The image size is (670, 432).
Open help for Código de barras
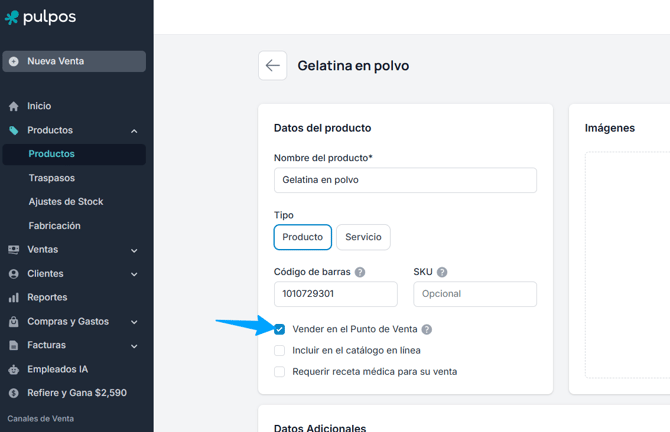(360, 272)
